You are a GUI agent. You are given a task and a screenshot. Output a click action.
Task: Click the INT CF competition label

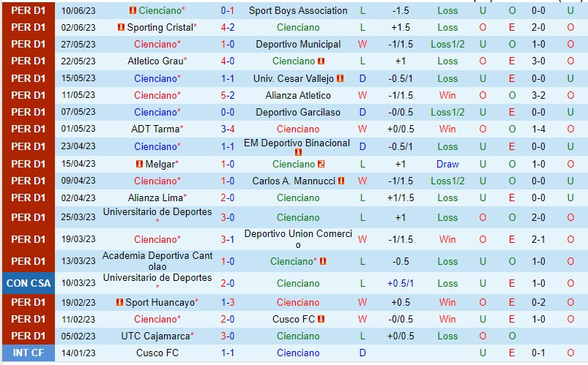pyautogui.click(x=28, y=353)
